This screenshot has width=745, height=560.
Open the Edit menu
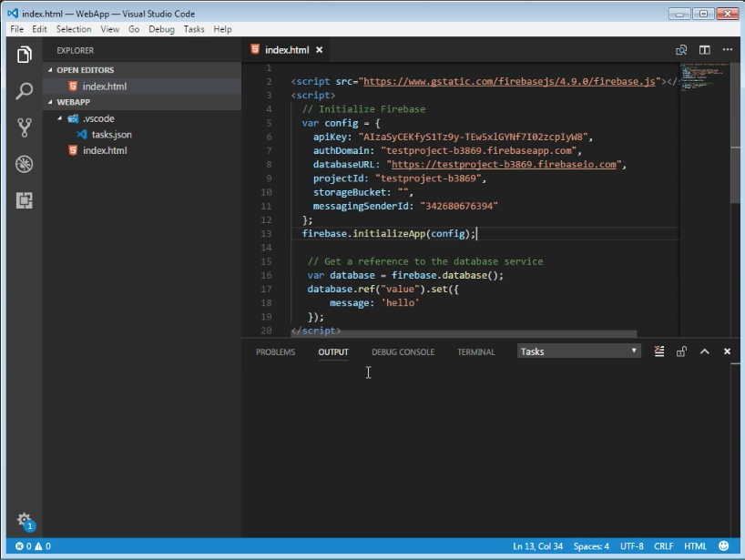point(39,29)
